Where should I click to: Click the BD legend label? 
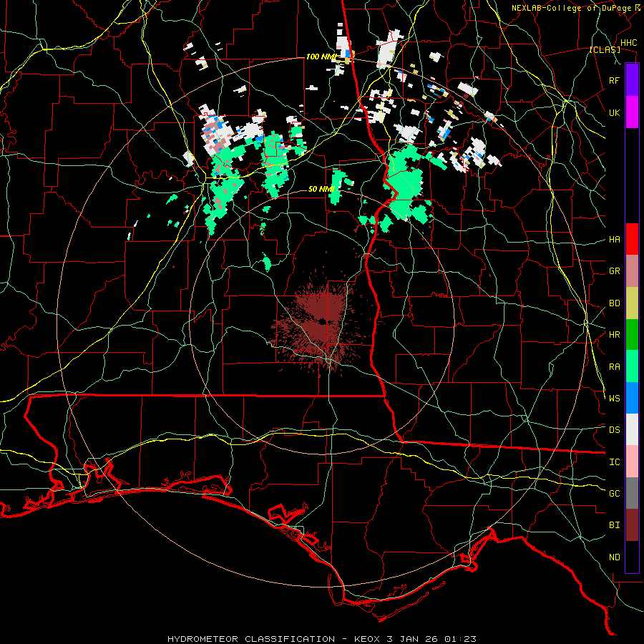[x=615, y=303]
